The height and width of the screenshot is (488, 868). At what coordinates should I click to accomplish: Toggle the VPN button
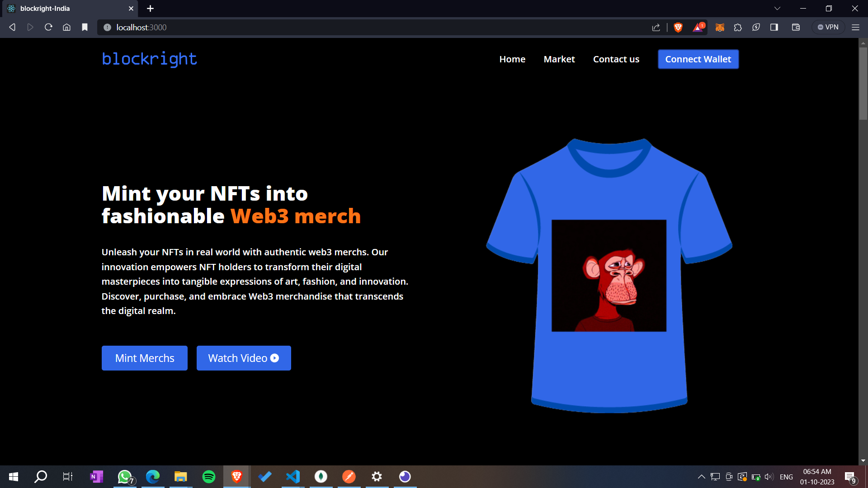[828, 28]
